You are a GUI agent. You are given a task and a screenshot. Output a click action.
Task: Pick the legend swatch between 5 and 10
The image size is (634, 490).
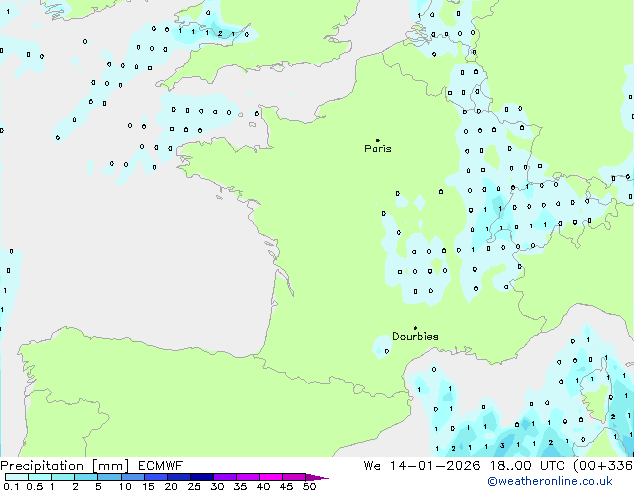point(109,477)
